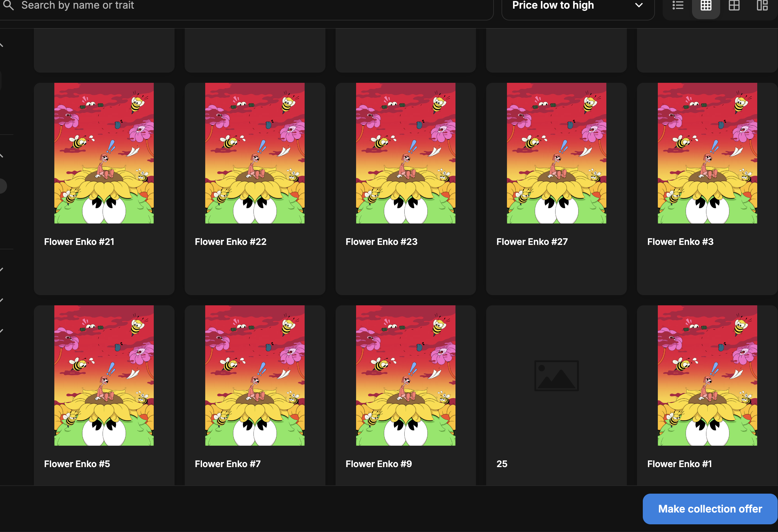Click the broken image placeholder for item 25

point(556,375)
